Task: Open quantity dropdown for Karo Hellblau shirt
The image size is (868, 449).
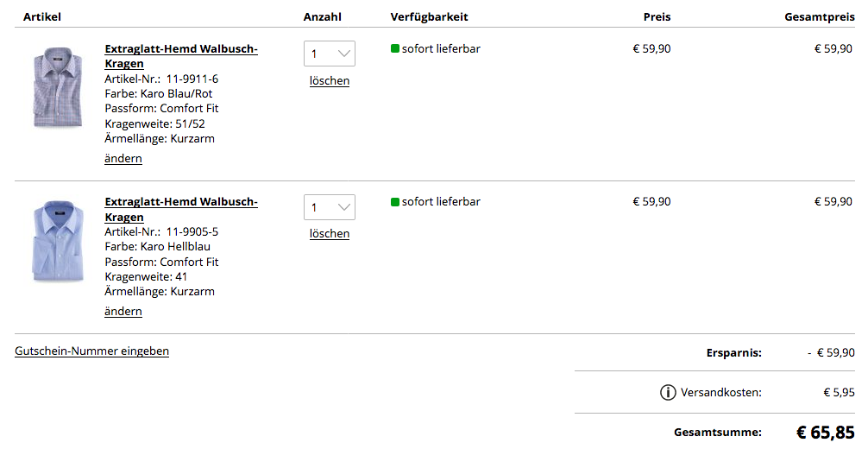Action: coord(330,207)
